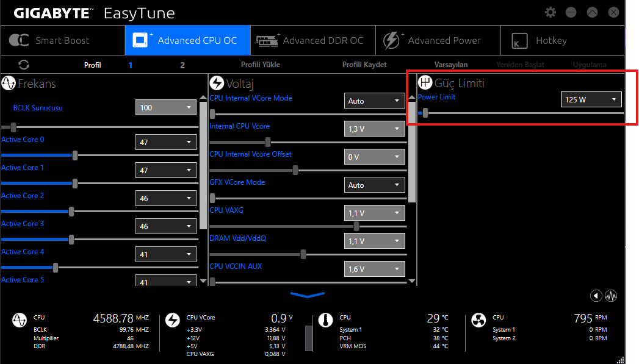
Task: Select profile 2
Action: [x=182, y=65]
